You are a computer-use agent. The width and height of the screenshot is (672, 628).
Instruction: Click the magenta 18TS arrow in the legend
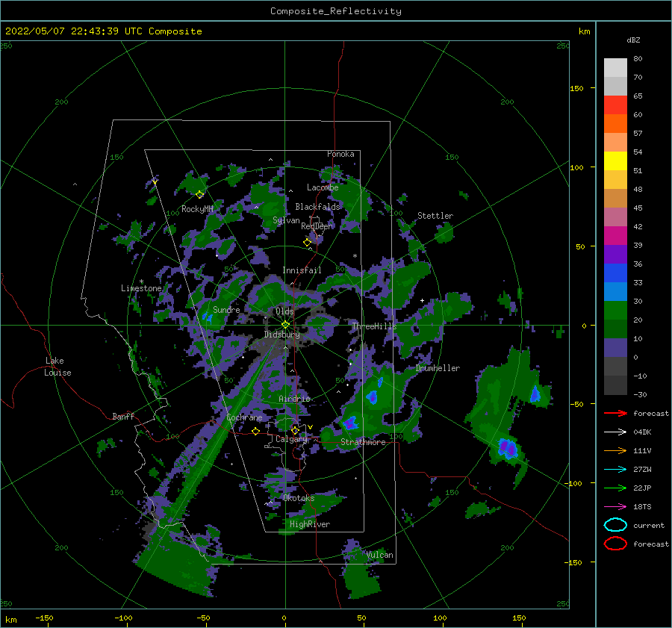[x=615, y=507]
